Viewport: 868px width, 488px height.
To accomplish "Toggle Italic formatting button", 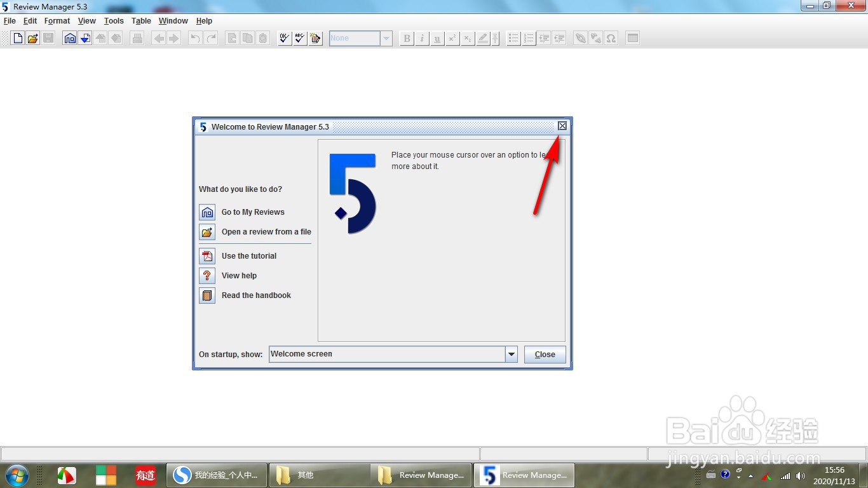I will click(422, 38).
